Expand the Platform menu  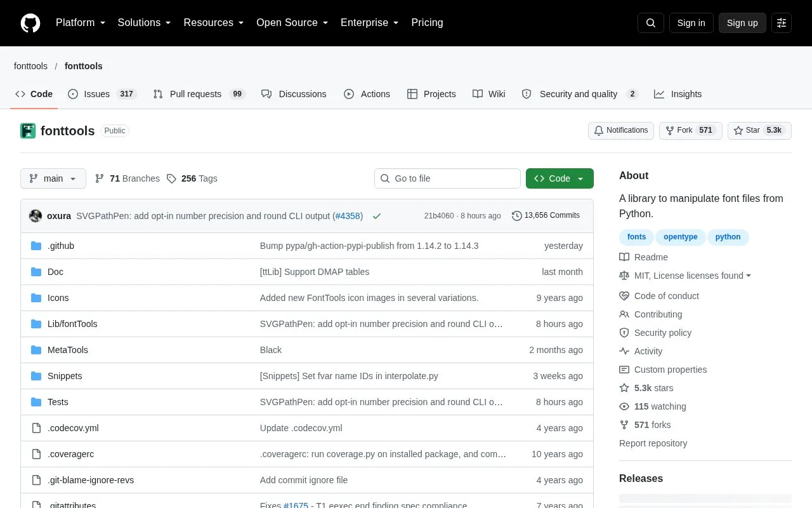81,23
